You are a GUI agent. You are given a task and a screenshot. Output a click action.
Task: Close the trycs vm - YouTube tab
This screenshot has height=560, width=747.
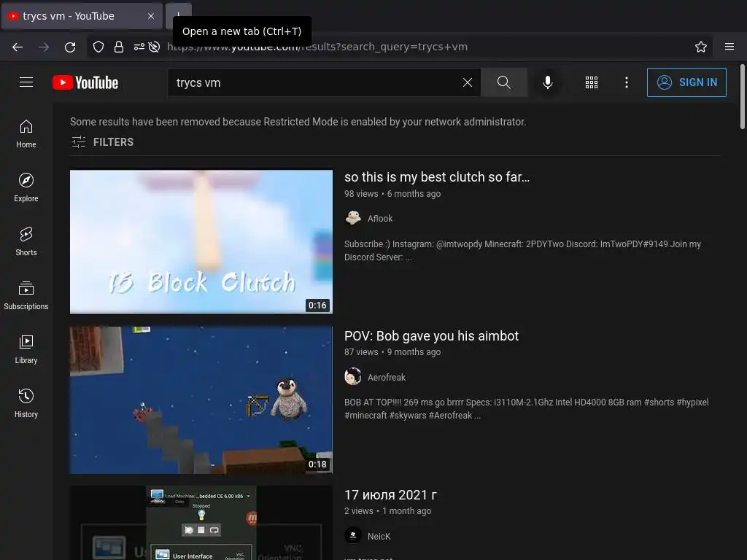click(151, 16)
